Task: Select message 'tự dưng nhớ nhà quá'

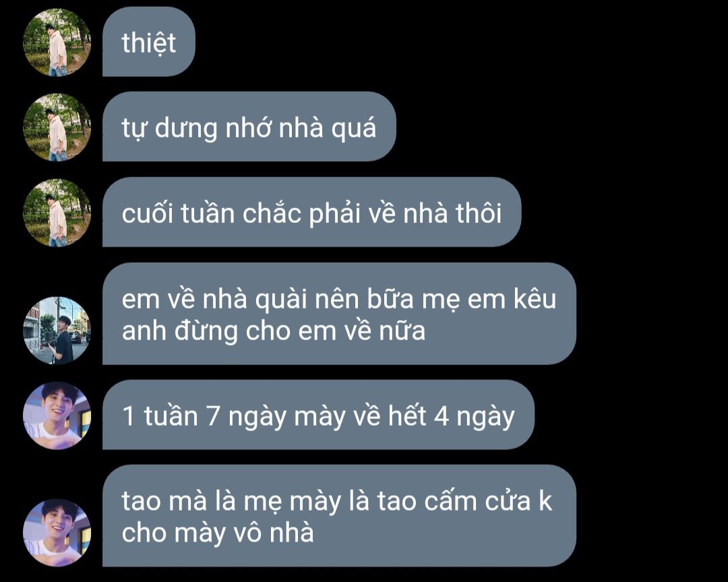Action: pos(249,127)
